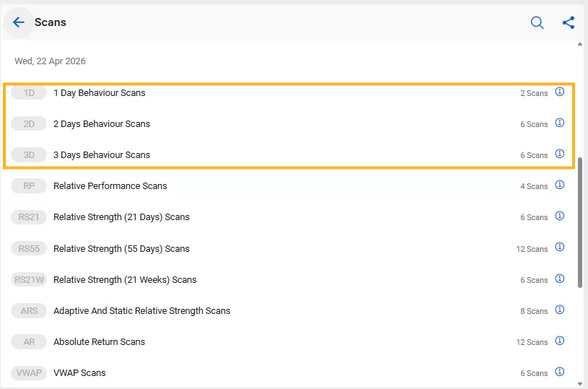Click the 2D badge
588x389 pixels.
(29, 124)
